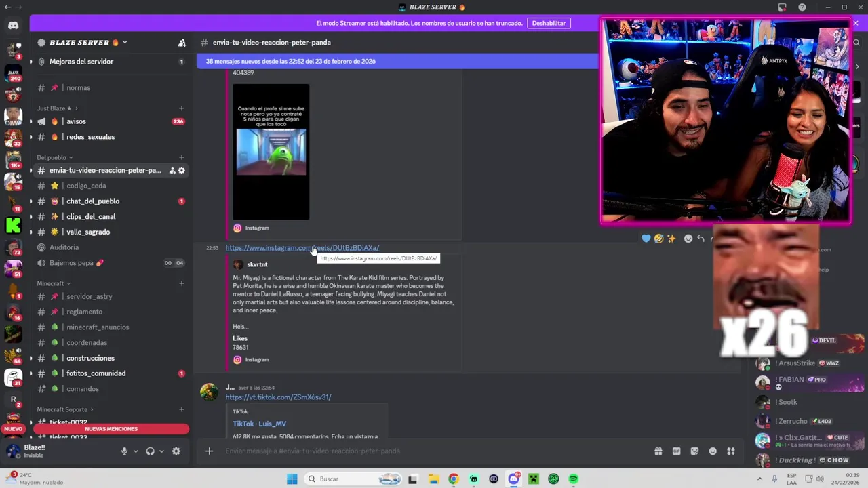Image resolution: width=868 pixels, height=488 pixels.
Task: Create channel in Del pueblo category
Action: tap(181, 157)
